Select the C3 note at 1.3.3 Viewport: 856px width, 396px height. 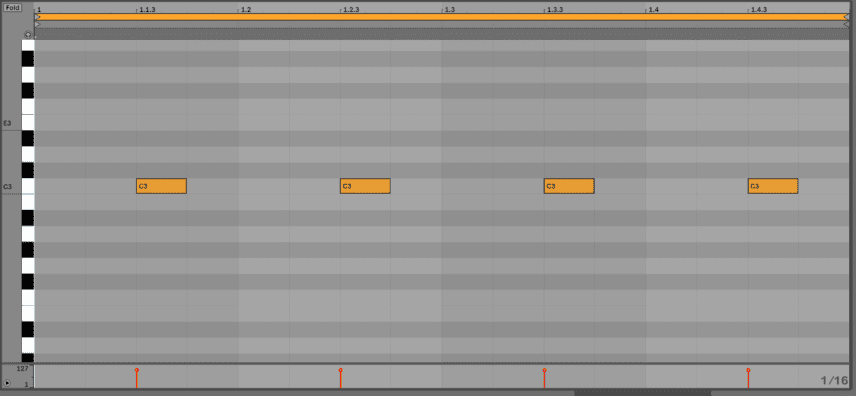pyautogui.click(x=569, y=186)
